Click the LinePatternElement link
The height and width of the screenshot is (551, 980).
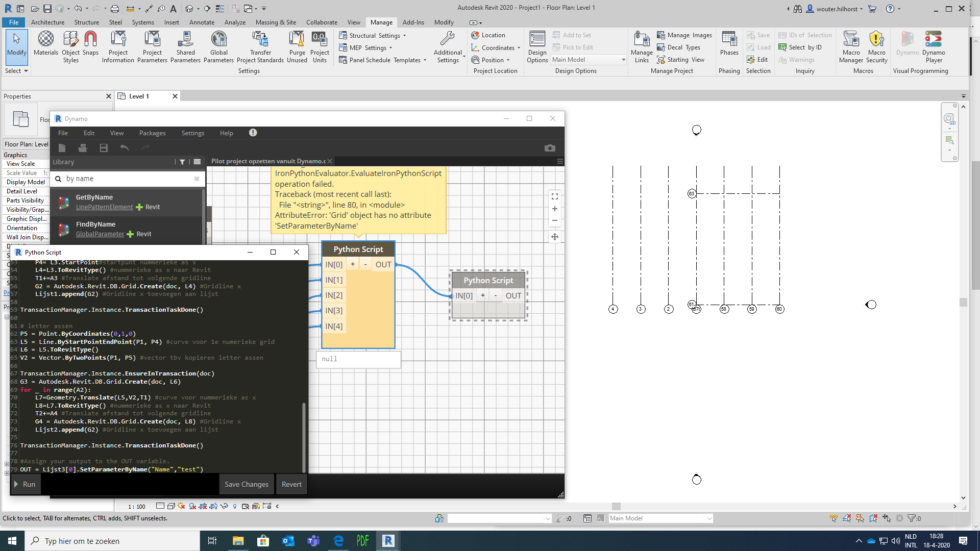click(104, 207)
